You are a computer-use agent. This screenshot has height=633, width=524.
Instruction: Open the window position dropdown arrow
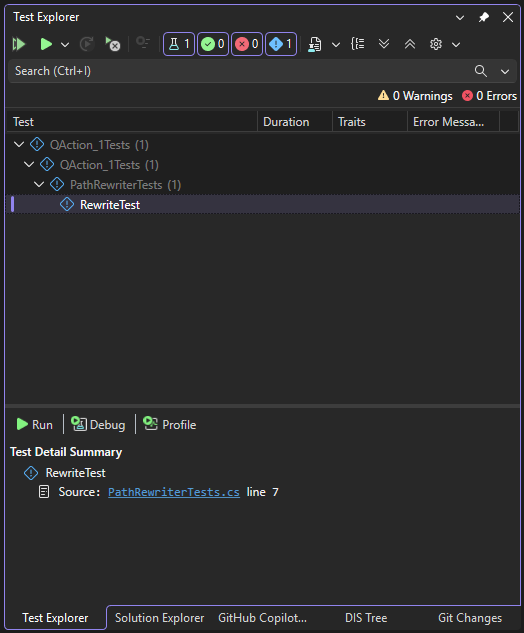[460, 17]
